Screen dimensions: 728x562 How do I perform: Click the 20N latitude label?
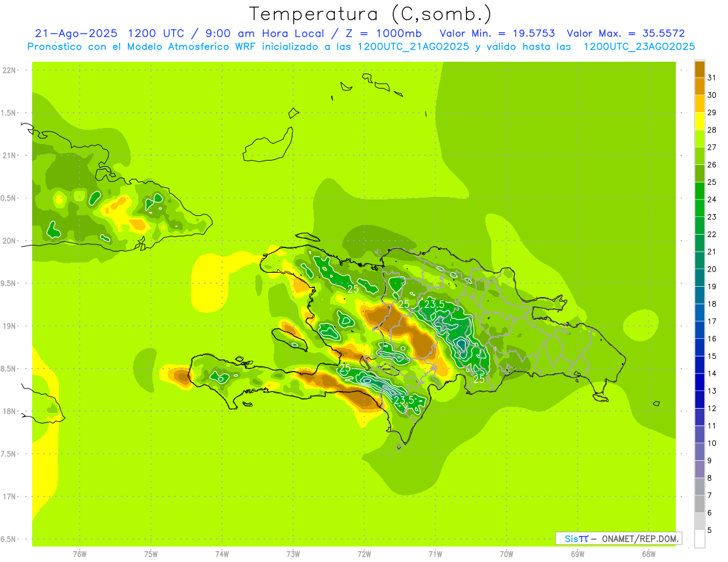[x=9, y=241]
